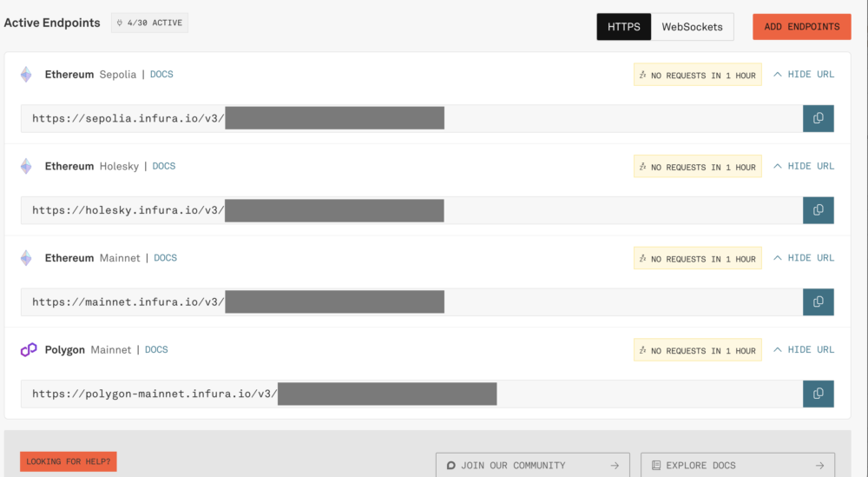The height and width of the screenshot is (477, 868).
Task: Click the Ethereum logo beside Sepolia
Action: coord(26,74)
